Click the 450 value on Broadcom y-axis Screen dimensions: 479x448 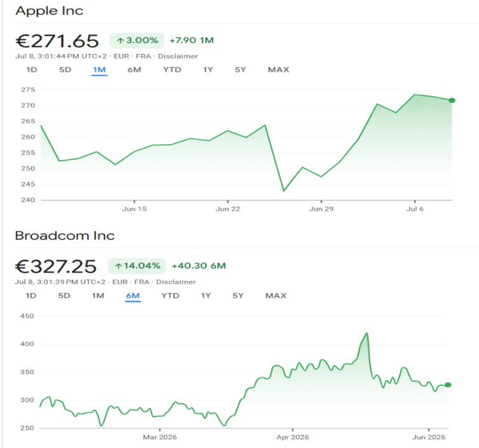pyautogui.click(x=27, y=316)
